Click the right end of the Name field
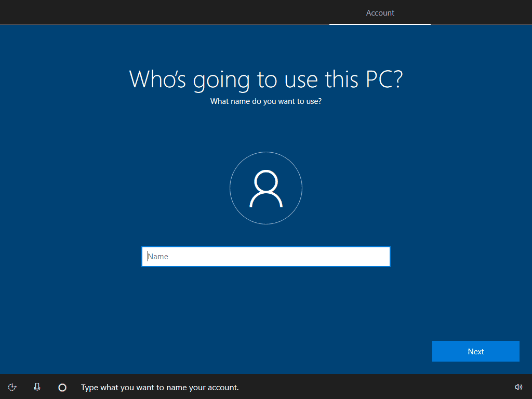The width and height of the screenshot is (532, 399). [382, 257]
